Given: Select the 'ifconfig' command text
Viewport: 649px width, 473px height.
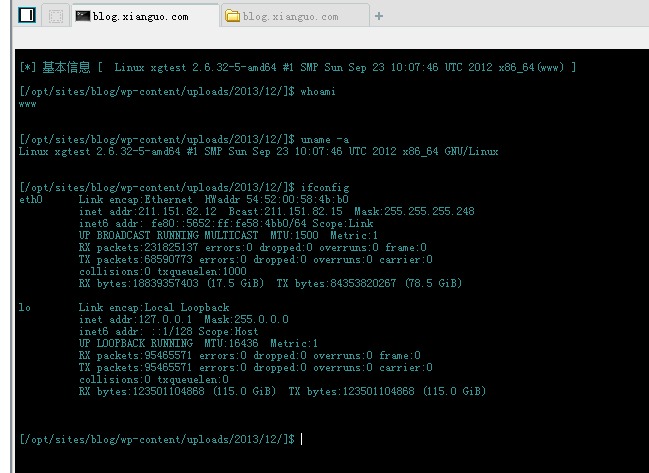Looking at the screenshot, I should click(325, 188).
